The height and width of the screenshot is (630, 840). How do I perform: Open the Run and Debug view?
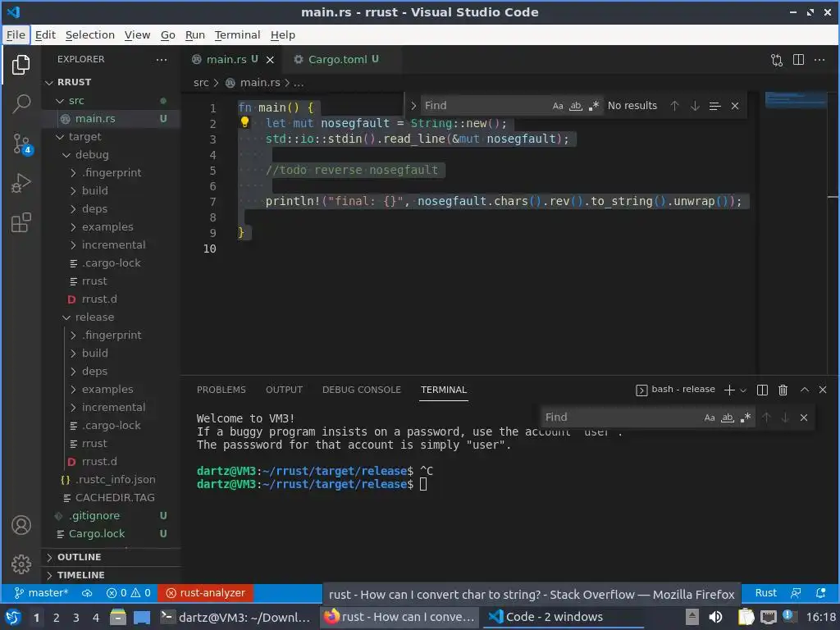coord(21,183)
